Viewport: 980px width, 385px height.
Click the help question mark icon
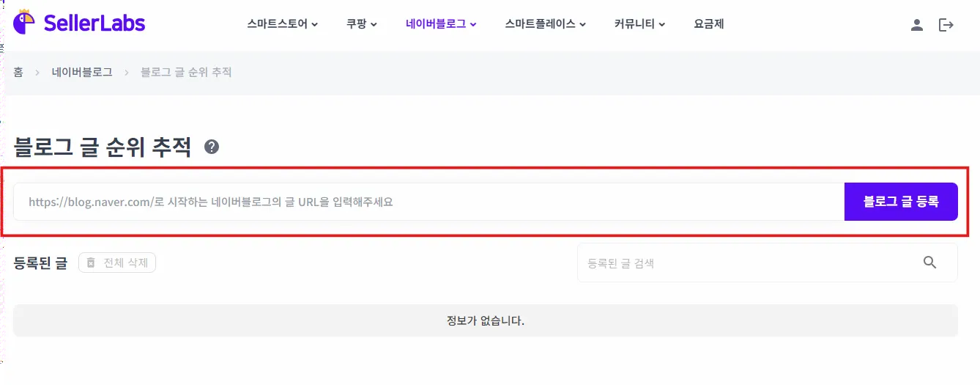tap(212, 147)
